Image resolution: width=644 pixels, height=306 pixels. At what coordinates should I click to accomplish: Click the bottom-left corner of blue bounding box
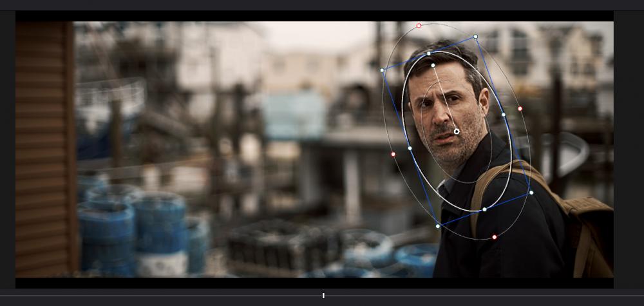coord(438,226)
